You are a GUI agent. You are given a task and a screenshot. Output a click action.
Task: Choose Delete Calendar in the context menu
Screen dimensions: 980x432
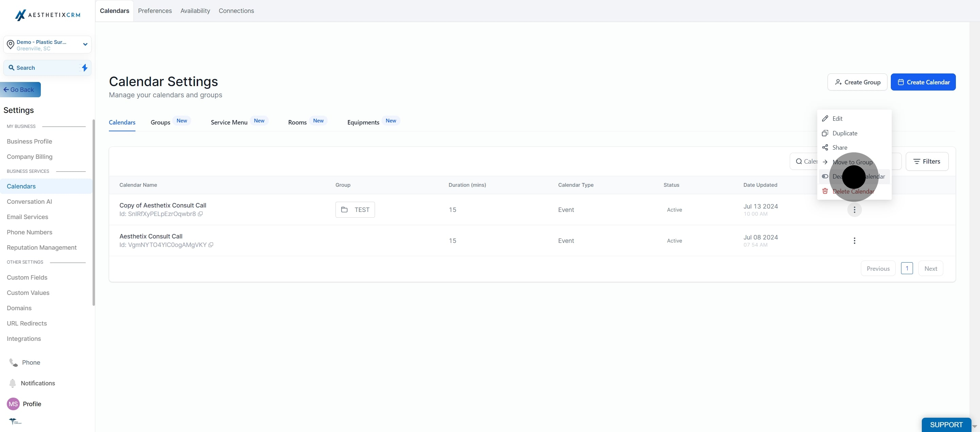(854, 191)
